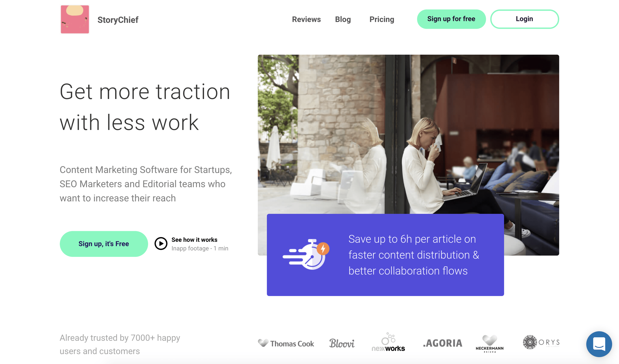This screenshot has height=364, width=619.
Task: Click the Bloovi logo
Action: tap(342, 343)
